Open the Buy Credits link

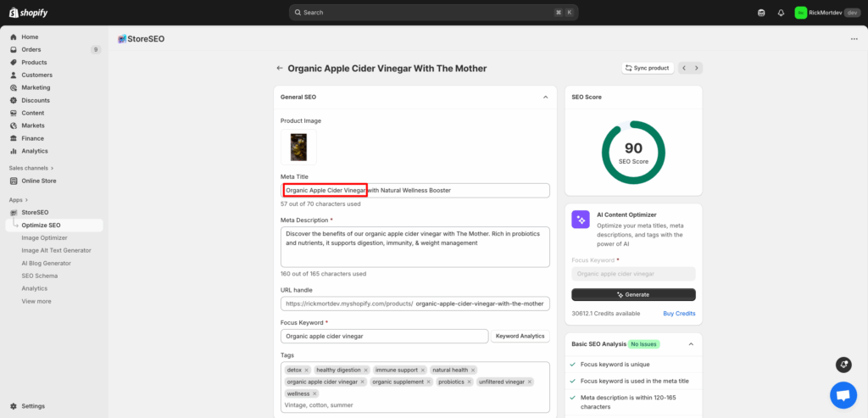[x=679, y=313]
